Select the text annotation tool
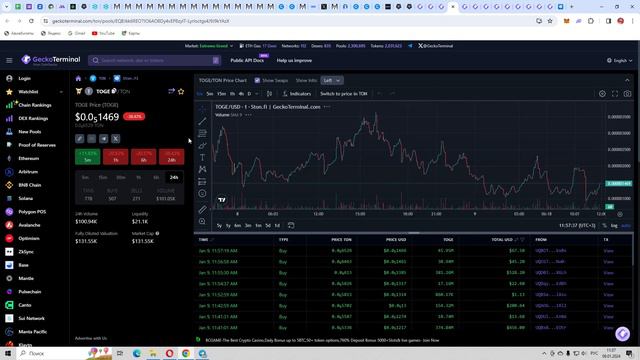This screenshot has width=640, height=360. [x=202, y=157]
